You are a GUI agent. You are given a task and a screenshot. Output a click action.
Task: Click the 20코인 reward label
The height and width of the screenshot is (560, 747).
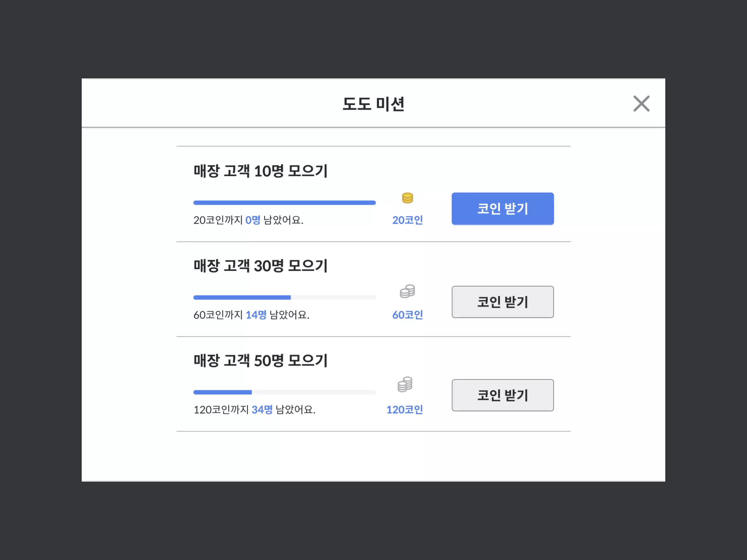[x=407, y=220]
